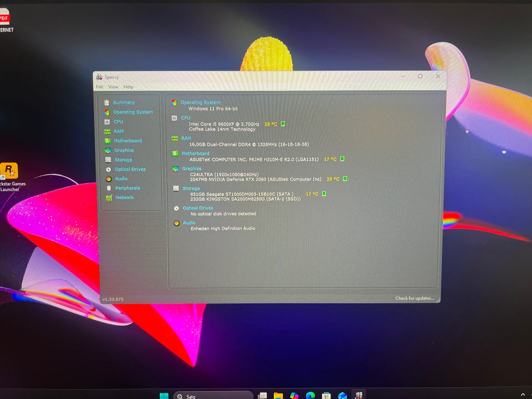Viewport: 532px width, 399px height.
Task: Open the View menu
Action: (x=113, y=87)
